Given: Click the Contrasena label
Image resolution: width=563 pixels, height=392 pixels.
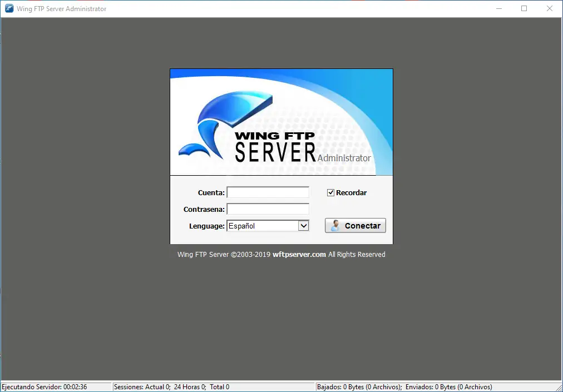Looking at the screenshot, I should click(204, 209).
